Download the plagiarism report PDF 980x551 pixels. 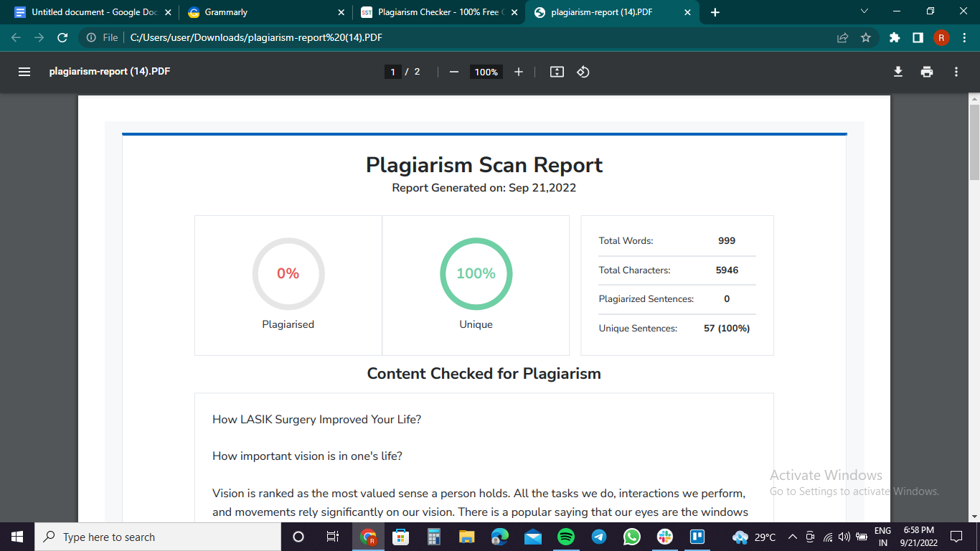pos(897,72)
